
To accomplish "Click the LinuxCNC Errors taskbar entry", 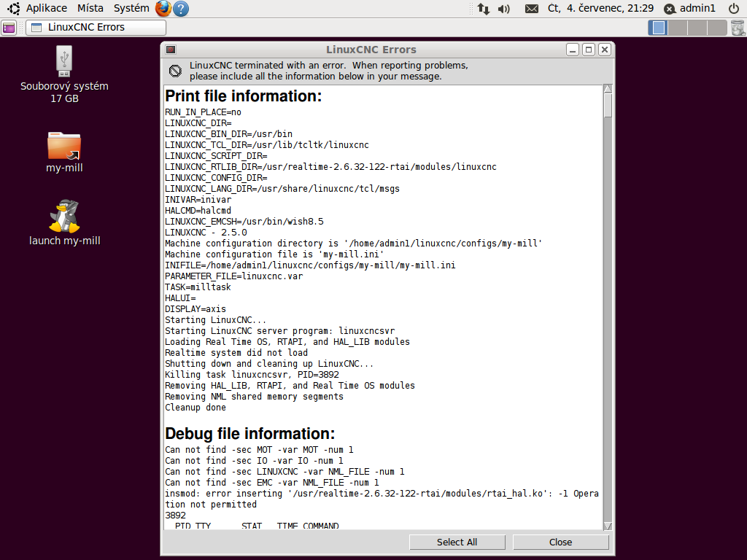I will click(96, 28).
